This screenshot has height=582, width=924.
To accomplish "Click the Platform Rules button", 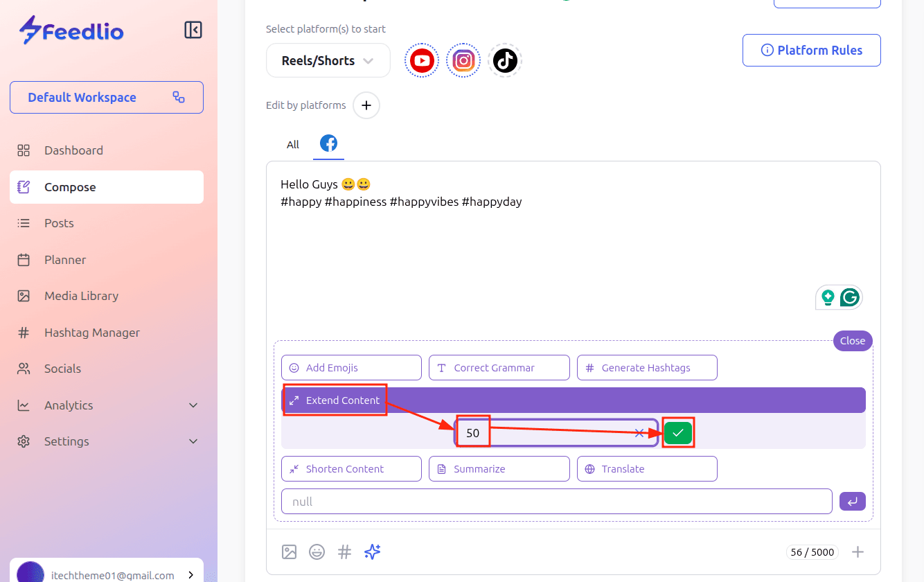I will pos(811,51).
